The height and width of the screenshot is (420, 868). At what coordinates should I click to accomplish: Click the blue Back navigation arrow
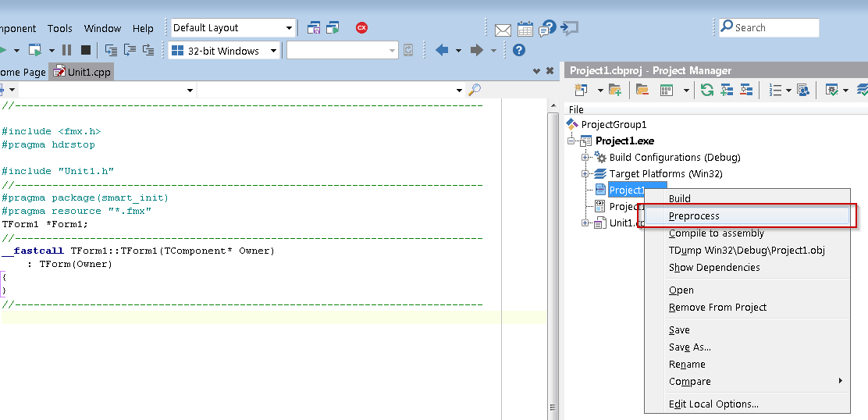(442, 51)
